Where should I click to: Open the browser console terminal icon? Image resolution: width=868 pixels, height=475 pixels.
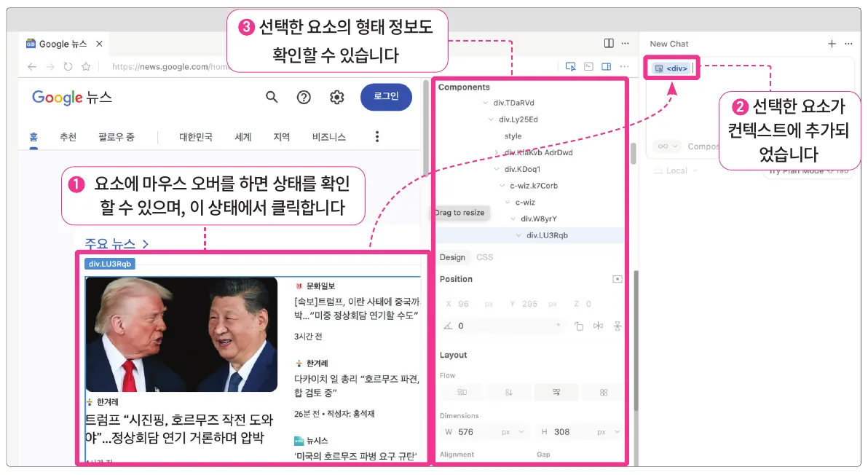pyautogui.click(x=589, y=66)
